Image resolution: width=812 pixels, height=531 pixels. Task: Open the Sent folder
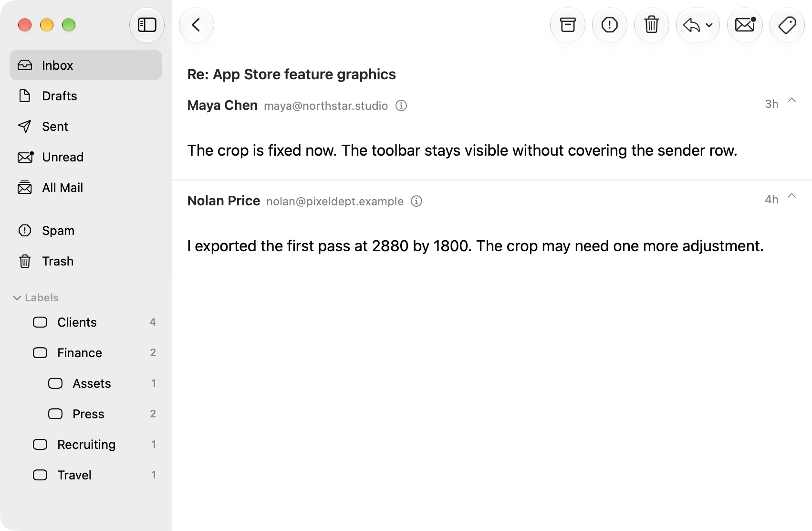click(86, 126)
